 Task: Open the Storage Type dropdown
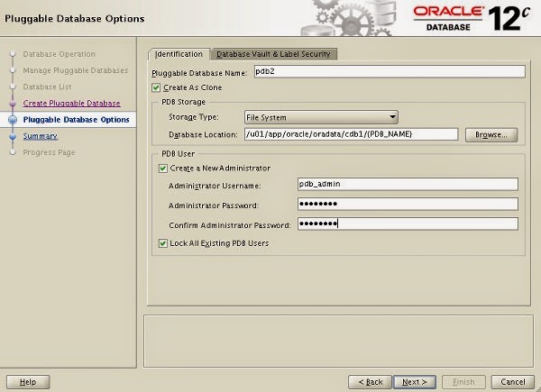[321, 117]
